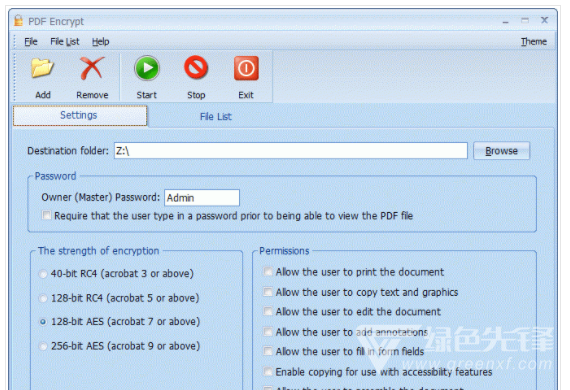Image resolution: width=570 pixels, height=390 pixels.
Task: Switch to the File List tab
Action: 216,116
